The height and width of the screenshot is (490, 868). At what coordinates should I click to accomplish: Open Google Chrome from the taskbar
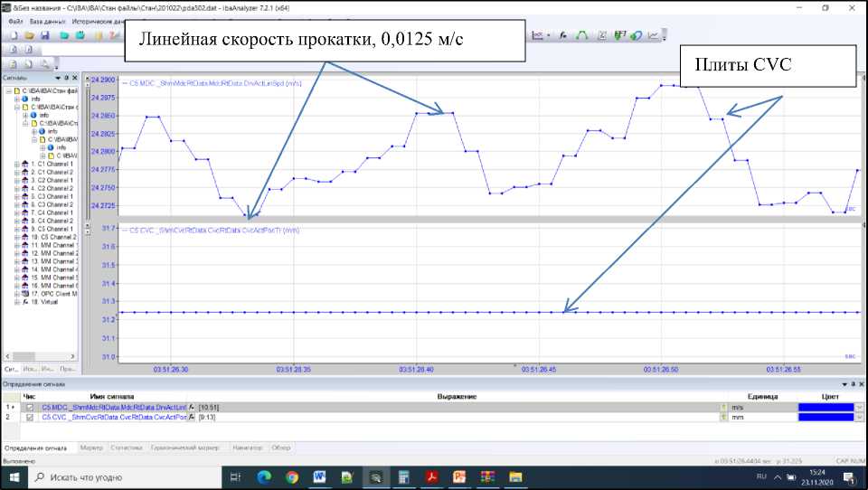point(292,476)
